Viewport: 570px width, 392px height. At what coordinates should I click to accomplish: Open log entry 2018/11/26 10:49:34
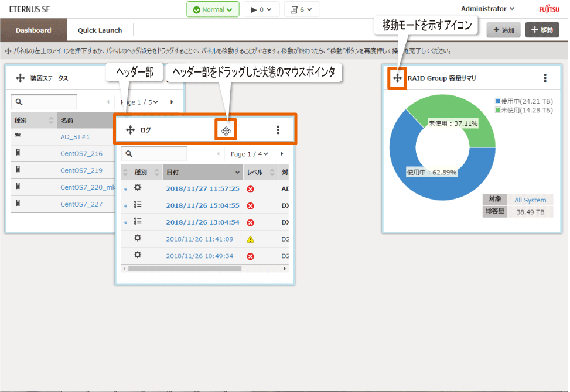click(x=200, y=256)
